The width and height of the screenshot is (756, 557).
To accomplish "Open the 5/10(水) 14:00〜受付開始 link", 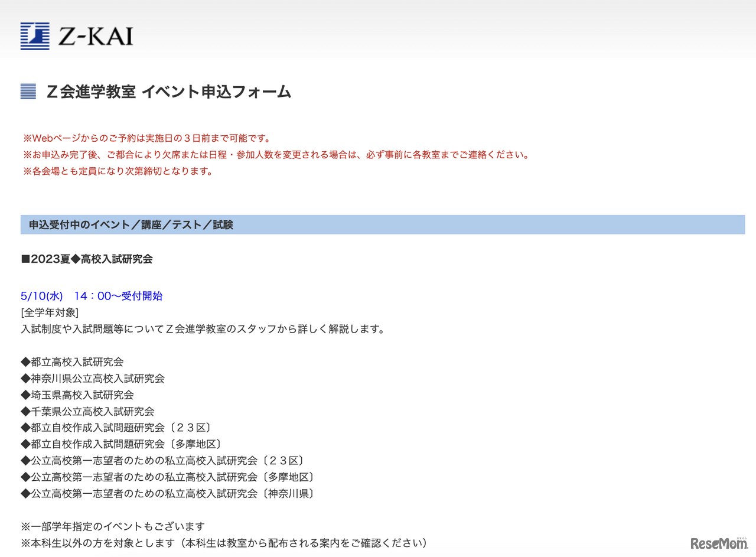I will tap(92, 295).
